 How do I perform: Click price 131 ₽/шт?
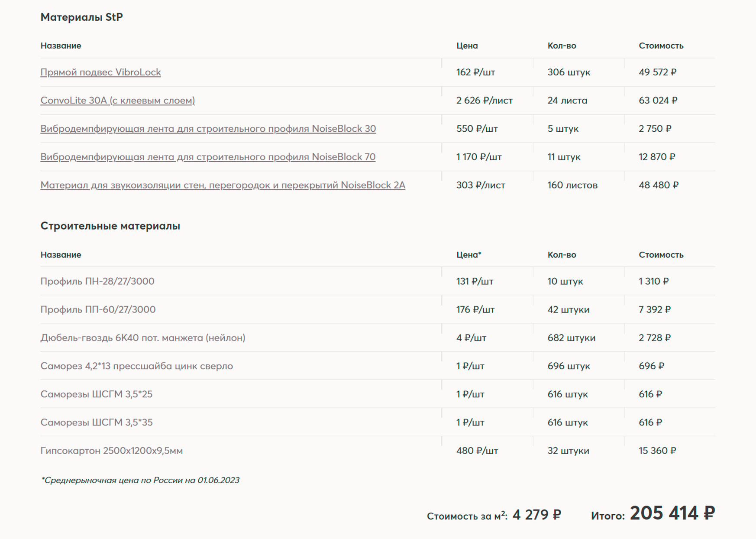(475, 281)
